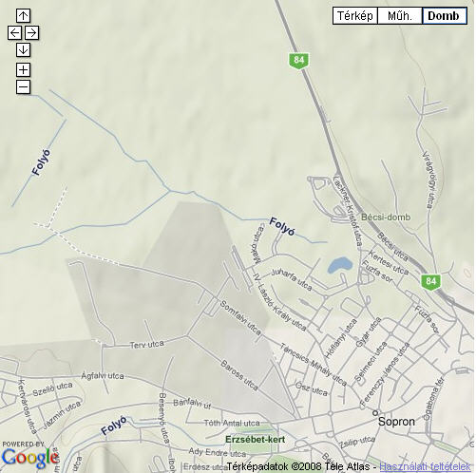Click the Somfalvi utca street label
This screenshot has height=473, width=476.
point(240,318)
